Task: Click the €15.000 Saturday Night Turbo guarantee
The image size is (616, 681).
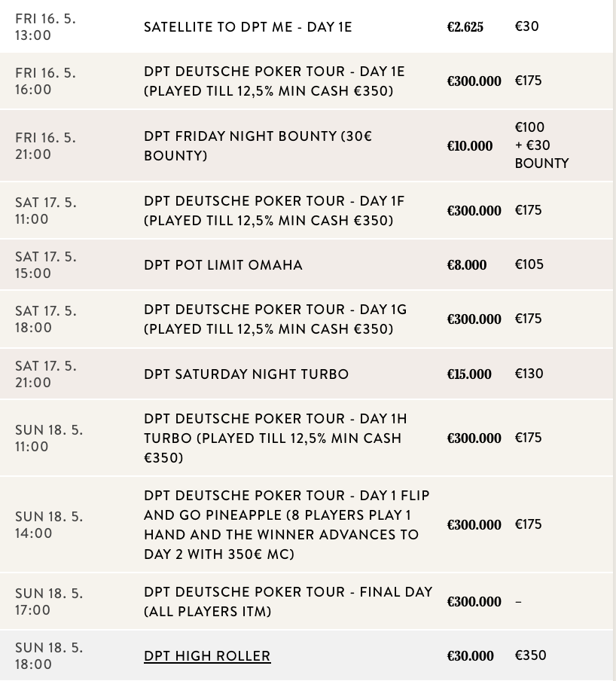Action: click(469, 374)
